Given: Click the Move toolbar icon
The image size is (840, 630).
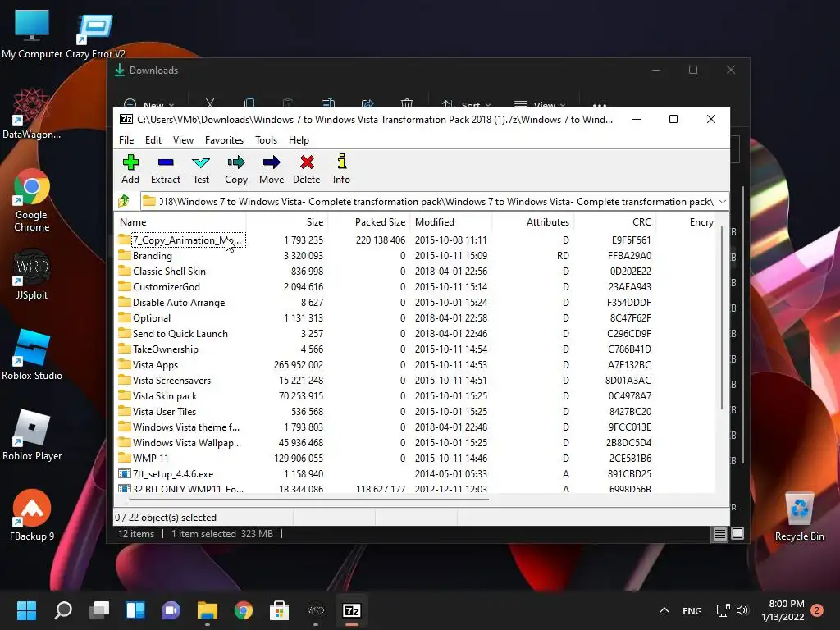Looking at the screenshot, I should pyautogui.click(x=272, y=169).
